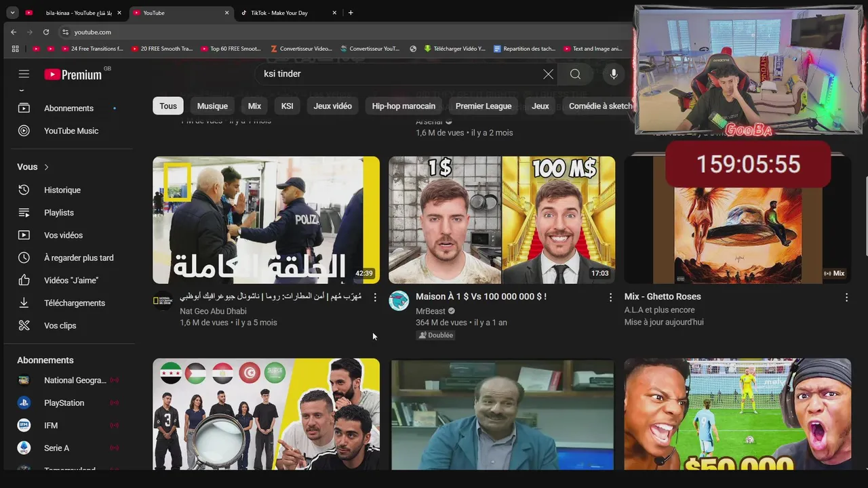868x488 pixels.
Task: Open more options for MrBeast video
Action: coord(610,298)
